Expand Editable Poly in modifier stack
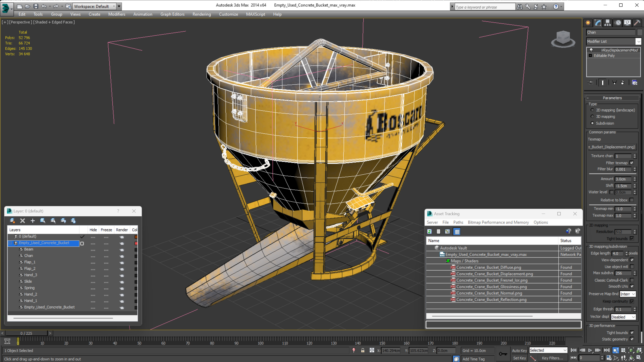This screenshot has width=644, height=362. pyautogui.click(x=591, y=55)
